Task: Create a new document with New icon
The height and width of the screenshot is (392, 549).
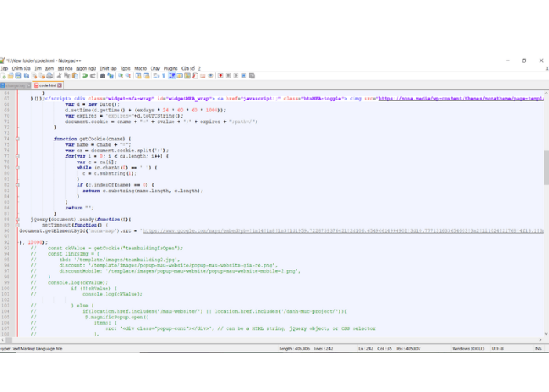Action: pos(3,75)
